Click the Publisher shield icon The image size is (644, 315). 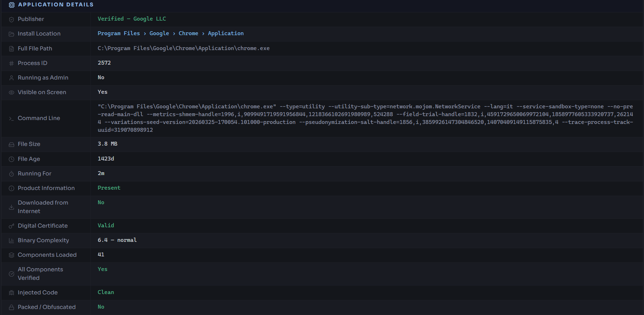[11, 20]
